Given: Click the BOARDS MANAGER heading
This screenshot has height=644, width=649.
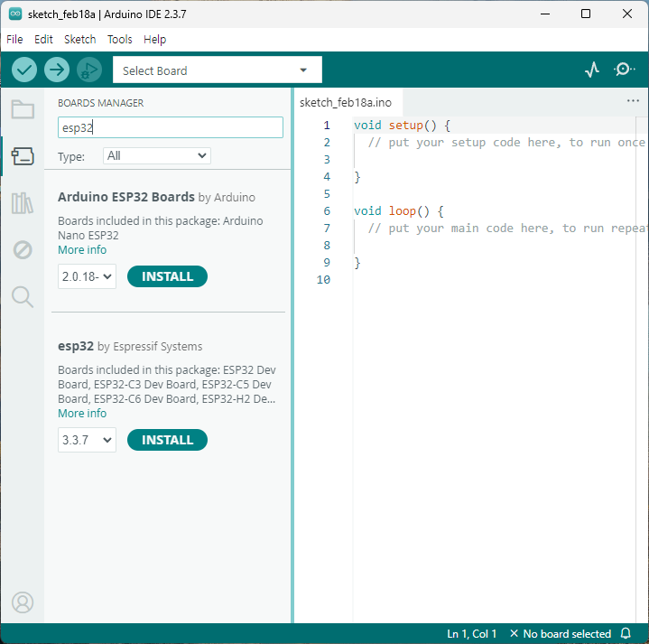Looking at the screenshot, I should pos(100,103).
